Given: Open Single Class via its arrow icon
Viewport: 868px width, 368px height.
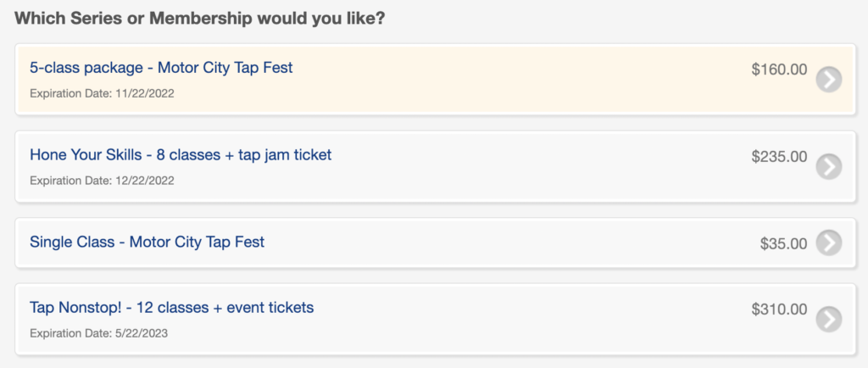Looking at the screenshot, I should coord(829,243).
